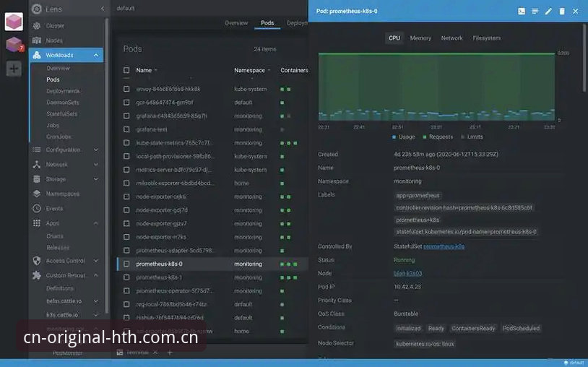Open the Nodes section icon

pyautogui.click(x=37, y=40)
